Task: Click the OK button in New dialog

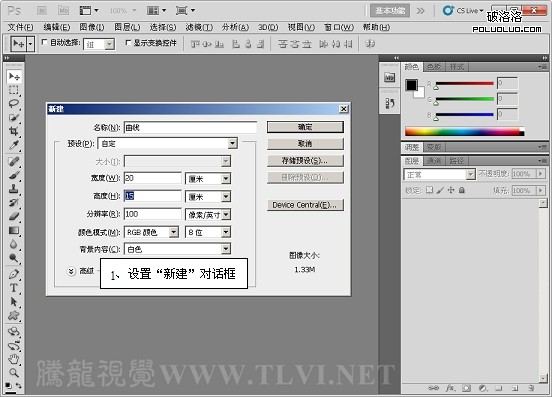Action: click(x=305, y=127)
